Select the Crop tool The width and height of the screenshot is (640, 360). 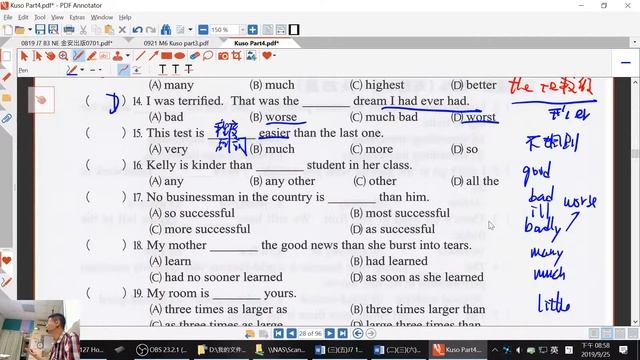[x=237, y=56]
